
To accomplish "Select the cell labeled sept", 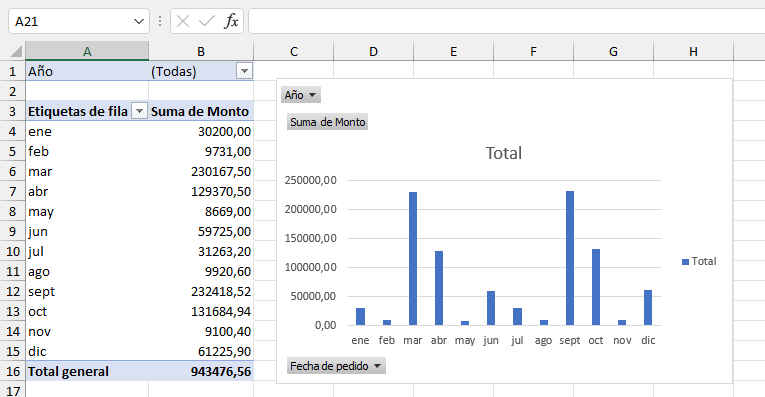I will point(87,291).
